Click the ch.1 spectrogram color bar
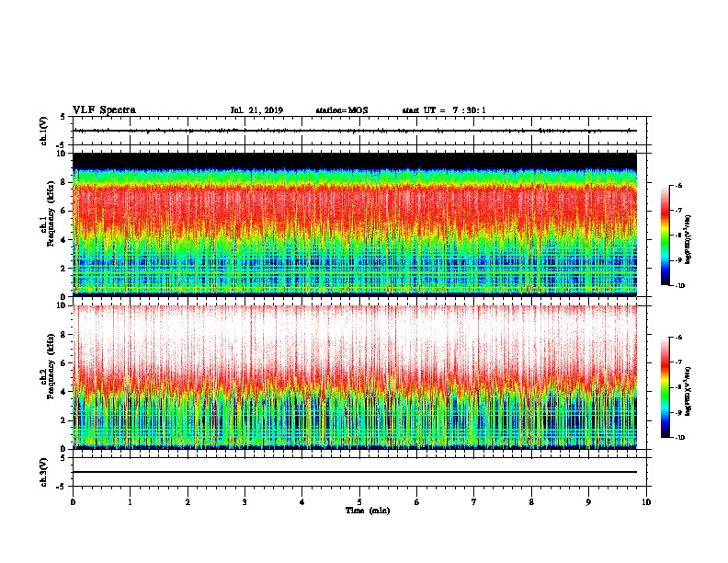 point(665,236)
